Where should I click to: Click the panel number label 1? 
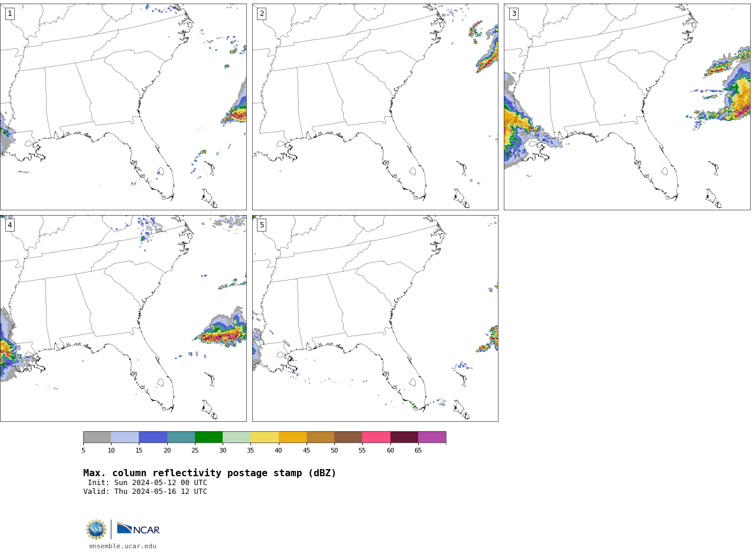point(9,14)
